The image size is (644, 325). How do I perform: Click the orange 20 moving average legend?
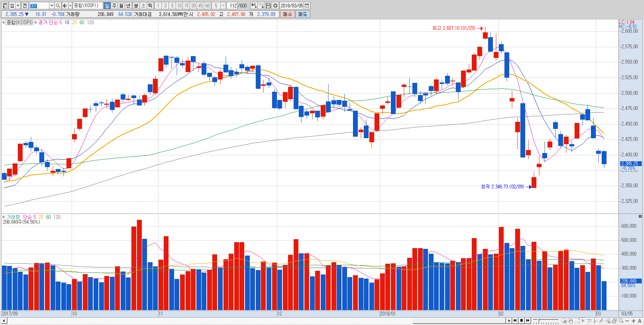tap(74, 23)
